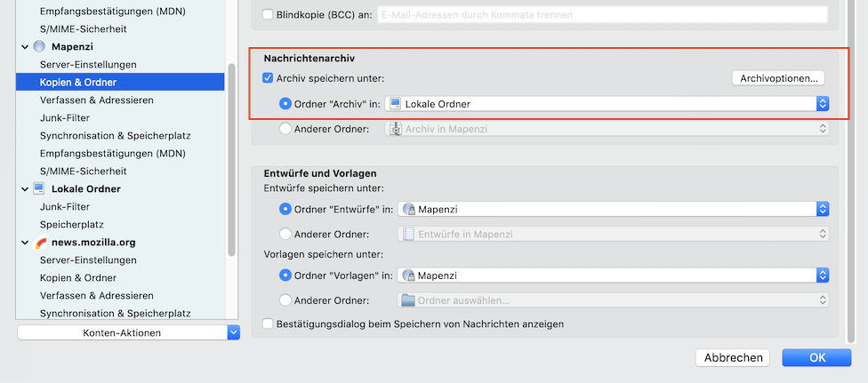Open Junk-Filter under Lokale Ordner
The width and height of the screenshot is (868, 383).
pos(64,206)
